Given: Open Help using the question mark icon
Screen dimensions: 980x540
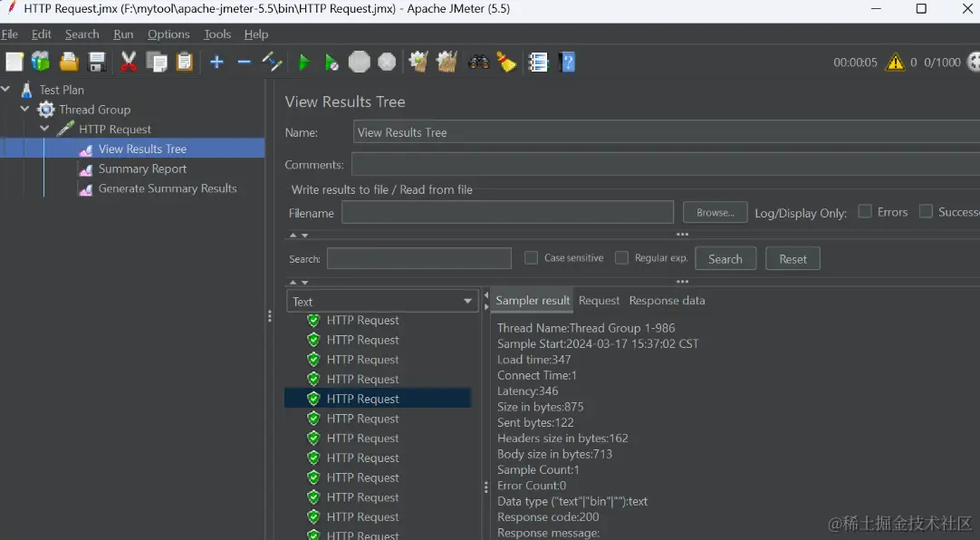Looking at the screenshot, I should 568,62.
